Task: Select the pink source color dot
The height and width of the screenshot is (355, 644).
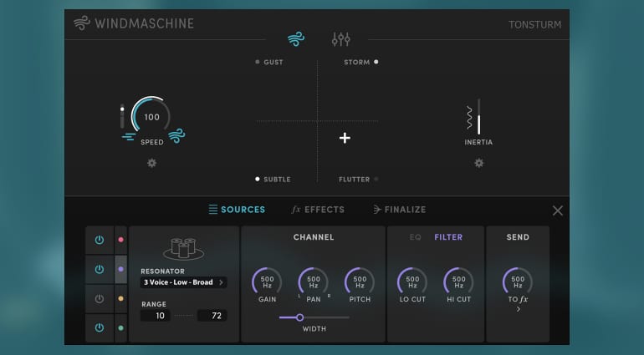Action: [120, 240]
